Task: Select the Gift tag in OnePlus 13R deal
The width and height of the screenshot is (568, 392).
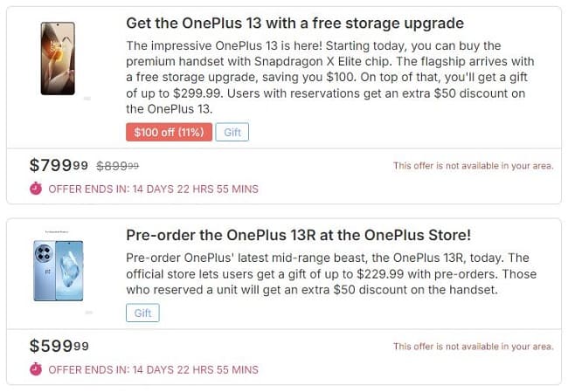Action: click(x=142, y=313)
